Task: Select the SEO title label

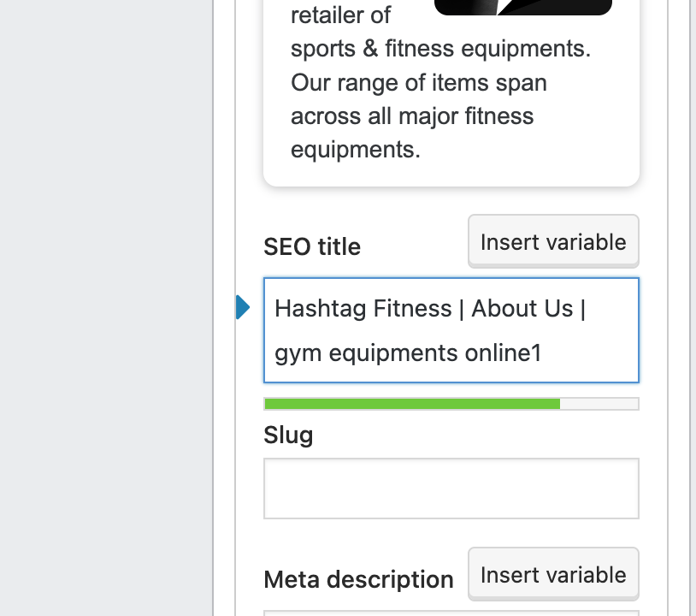Action: tap(312, 247)
